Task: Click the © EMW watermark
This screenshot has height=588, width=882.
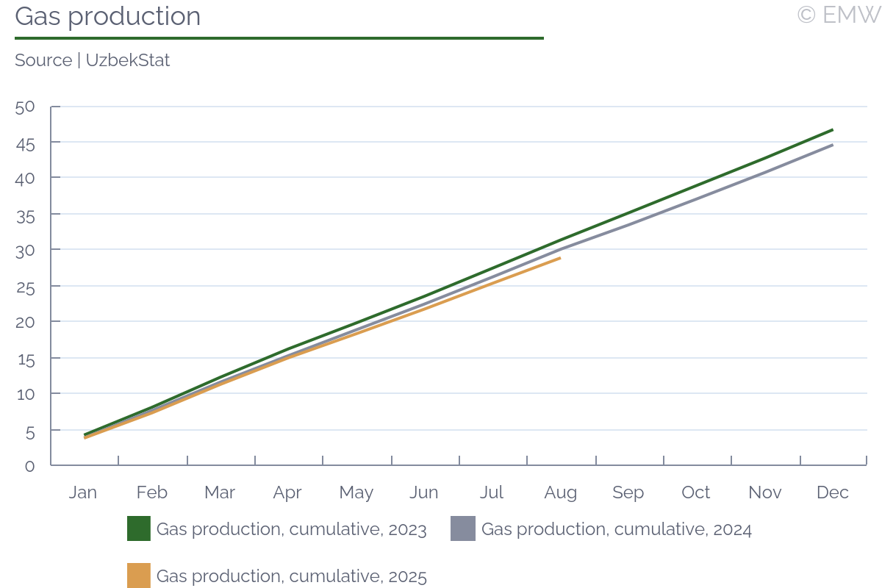Action: click(x=838, y=15)
